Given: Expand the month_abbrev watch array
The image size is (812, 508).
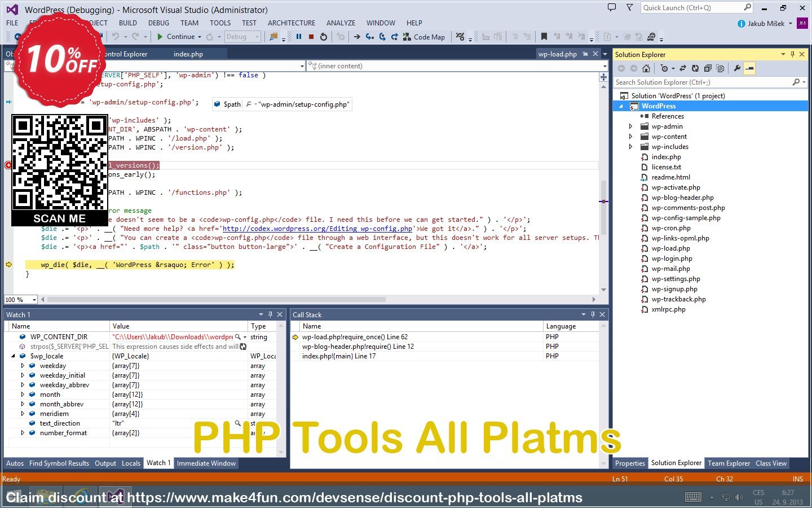Looking at the screenshot, I should click(23, 404).
